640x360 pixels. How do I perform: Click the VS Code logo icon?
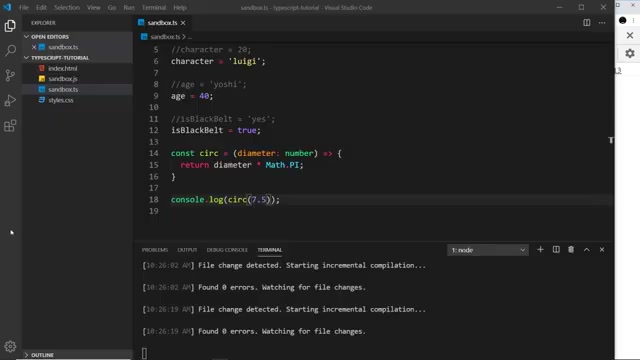point(7,7)
